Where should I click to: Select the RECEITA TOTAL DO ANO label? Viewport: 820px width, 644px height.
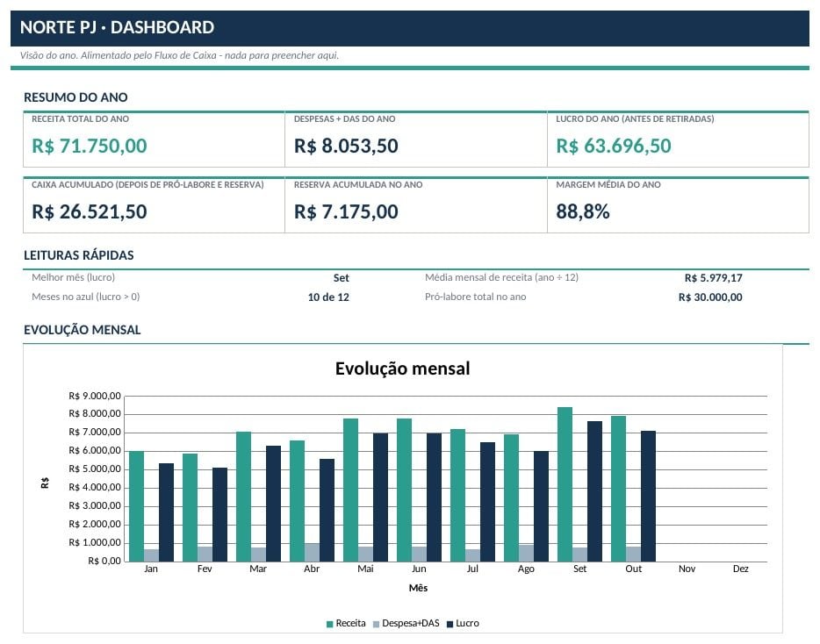80,118
